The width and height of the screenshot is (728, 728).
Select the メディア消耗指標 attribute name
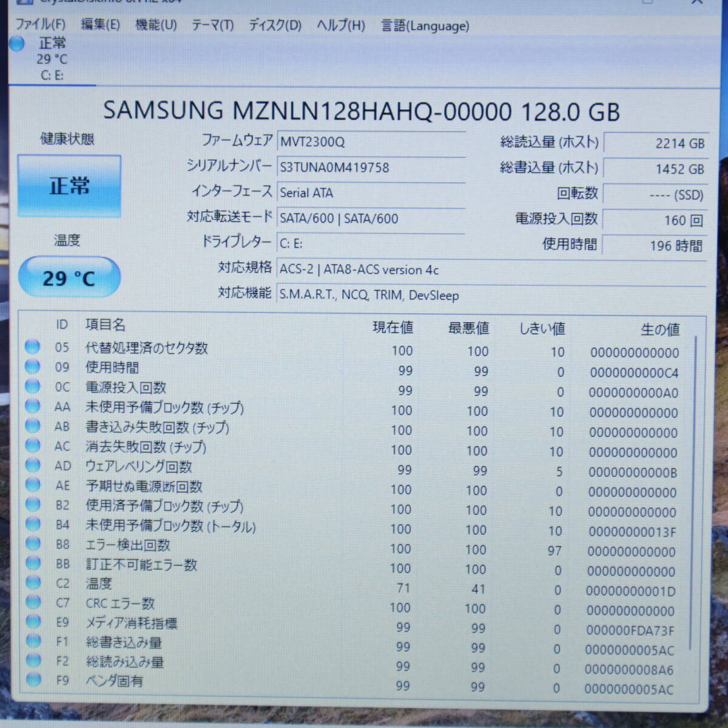(131, 622)
